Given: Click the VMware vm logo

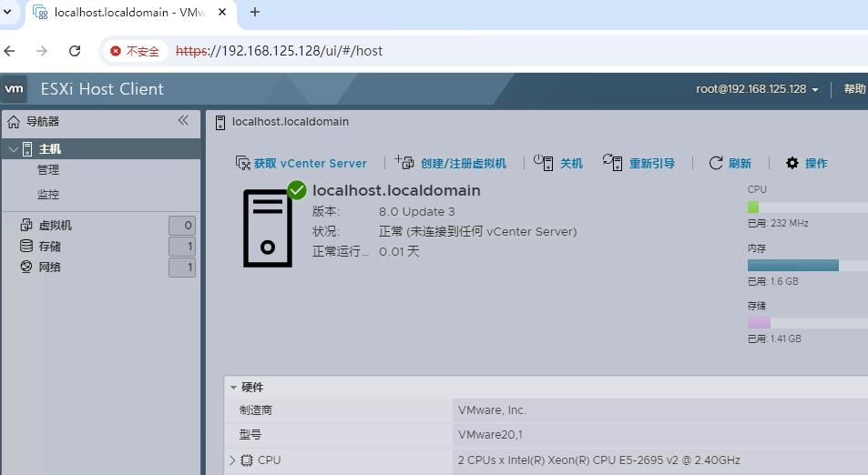Looking at the screenshot, I should click(14, 89).
